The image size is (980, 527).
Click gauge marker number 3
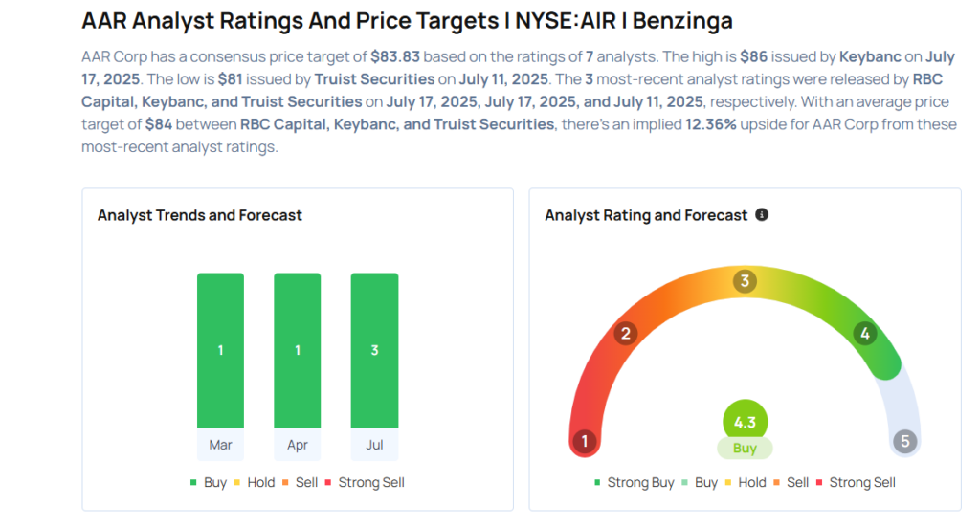[745, 281]
